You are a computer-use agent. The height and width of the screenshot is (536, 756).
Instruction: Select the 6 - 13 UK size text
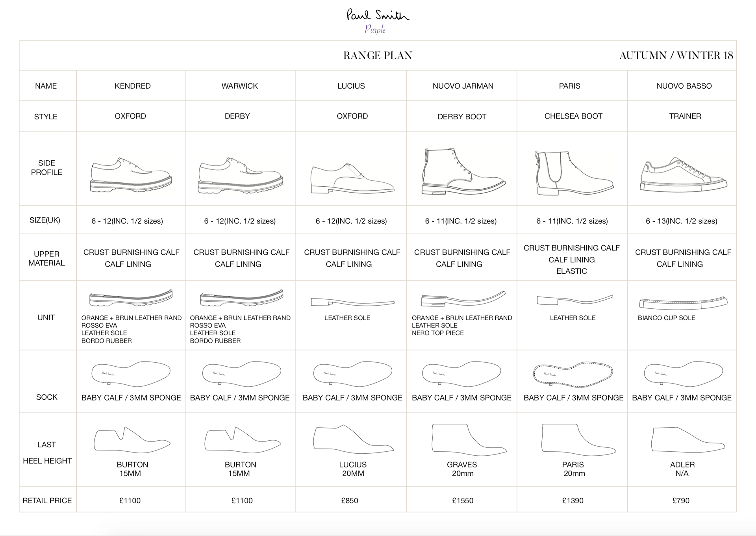click(x=681, y=221)
